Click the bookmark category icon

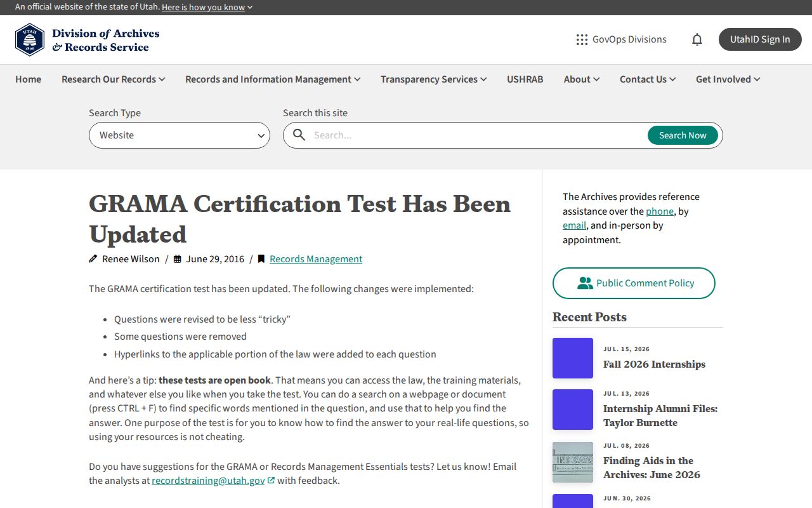[x=261, y=259]
